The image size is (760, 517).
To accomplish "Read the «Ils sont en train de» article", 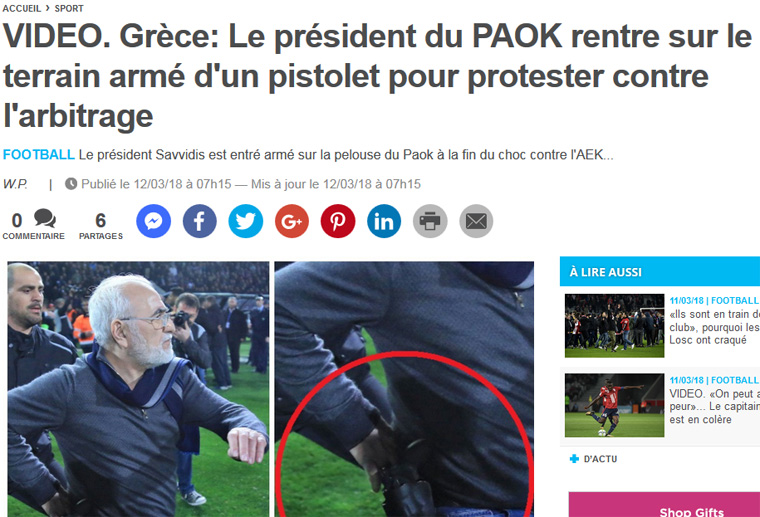I will click(714, 327).
